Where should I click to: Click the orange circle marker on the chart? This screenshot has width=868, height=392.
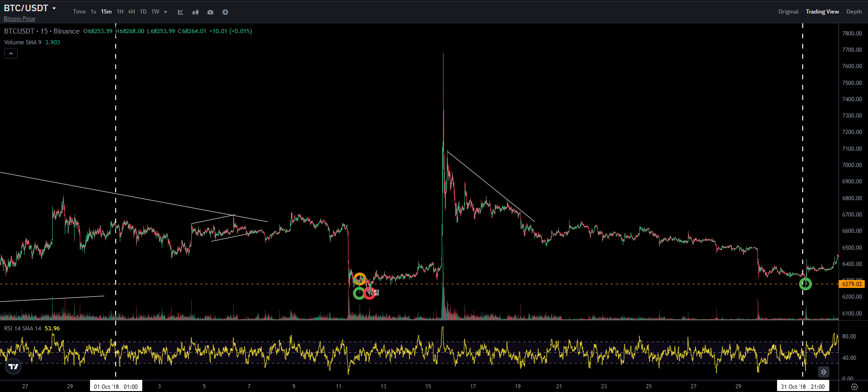360,279
